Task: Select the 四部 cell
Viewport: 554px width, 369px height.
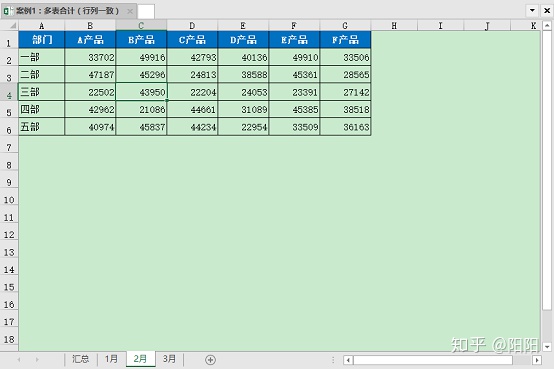Action: (42, 109)
